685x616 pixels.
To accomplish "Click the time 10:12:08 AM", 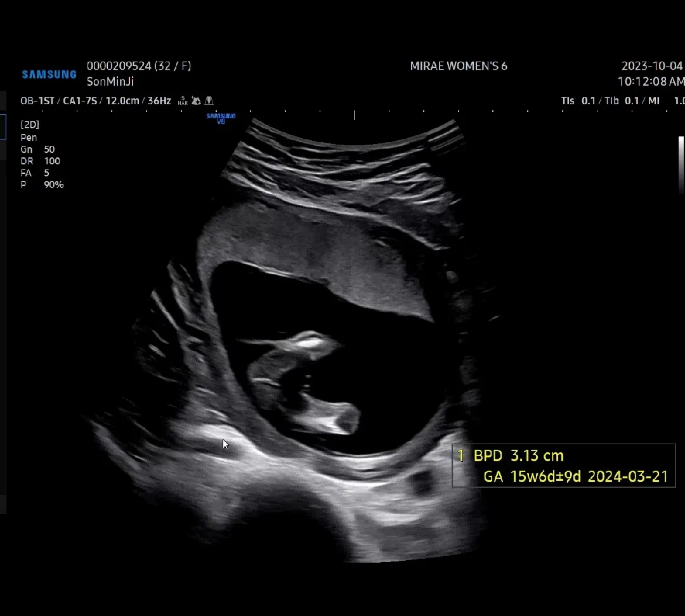I will 651,81.
